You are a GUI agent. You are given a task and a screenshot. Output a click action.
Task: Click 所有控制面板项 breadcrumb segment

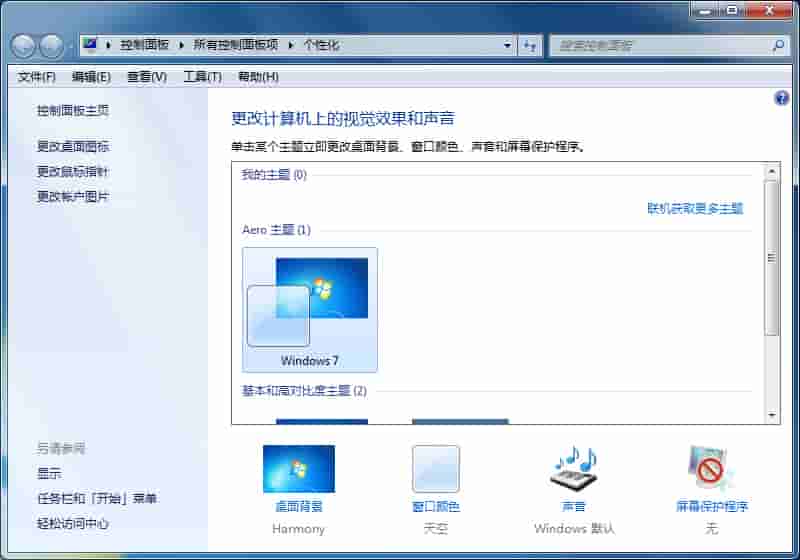click(236, 45)
